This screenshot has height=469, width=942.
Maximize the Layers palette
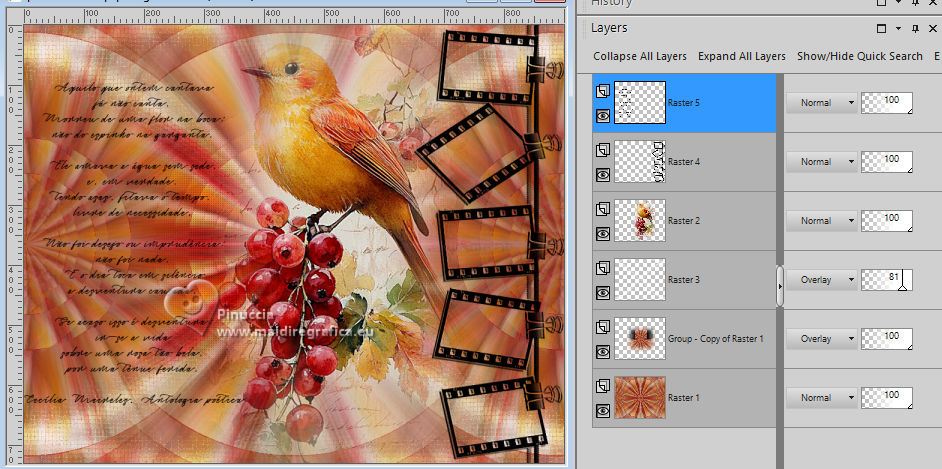[x=882, y=29]
